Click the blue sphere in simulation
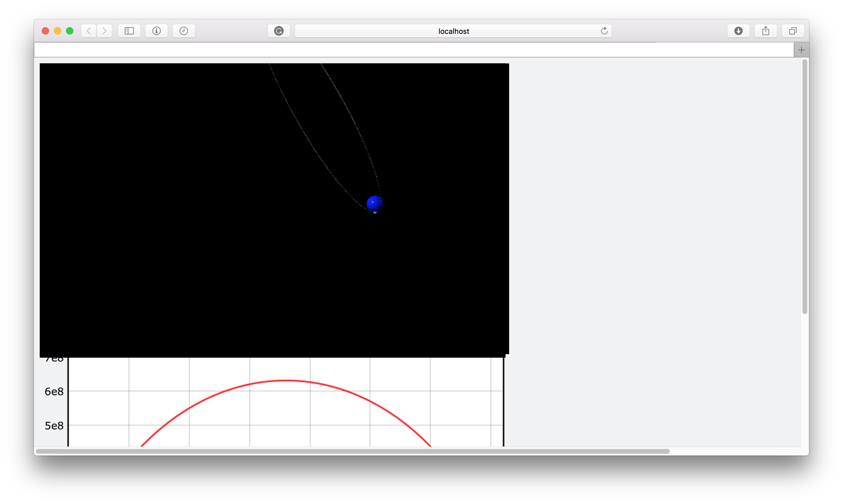843x504 pixels. pyautogui.click(x=375, y=203)
